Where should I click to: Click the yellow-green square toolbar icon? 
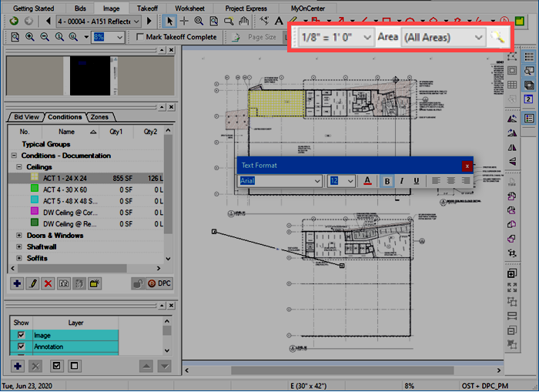tap(520, 22)
